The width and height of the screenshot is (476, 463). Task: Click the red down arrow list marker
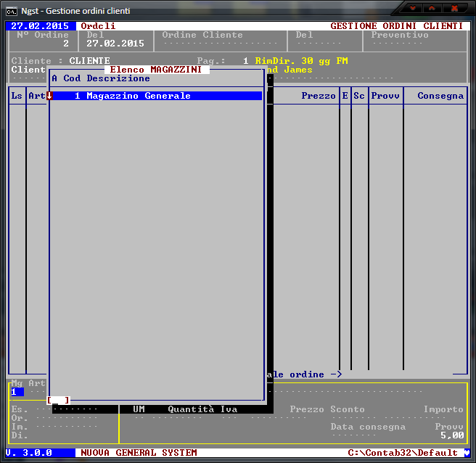click(x=49, y=96)
